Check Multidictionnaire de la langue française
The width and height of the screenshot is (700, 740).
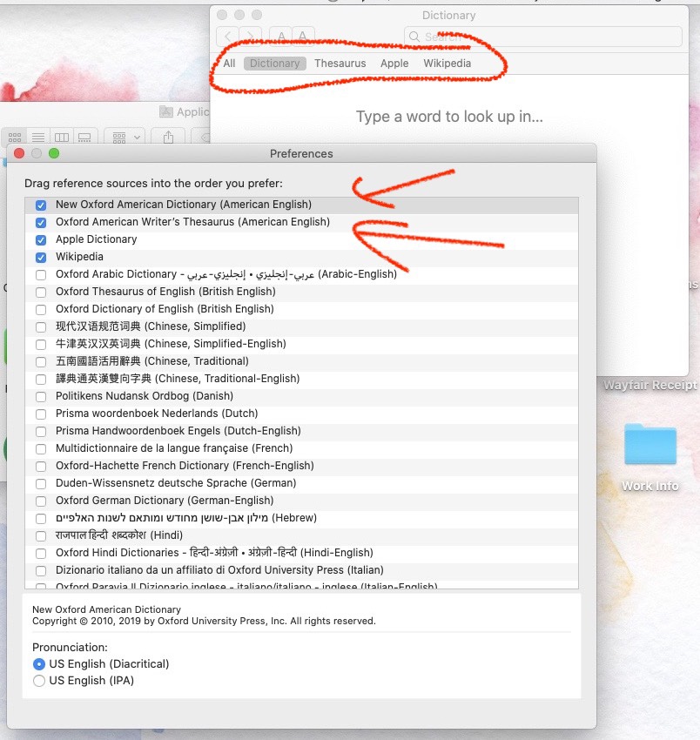point(41,449)
